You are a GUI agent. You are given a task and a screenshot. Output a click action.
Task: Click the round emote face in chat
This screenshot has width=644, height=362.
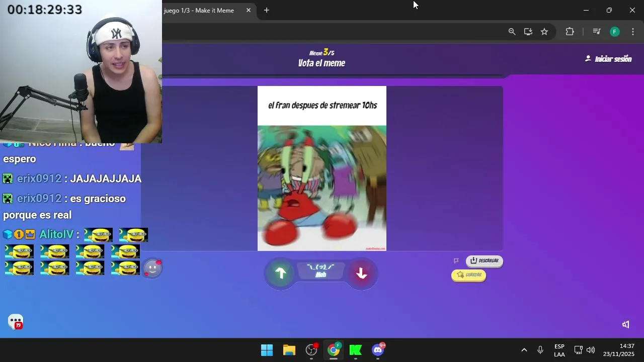click(x=152, y=268)
